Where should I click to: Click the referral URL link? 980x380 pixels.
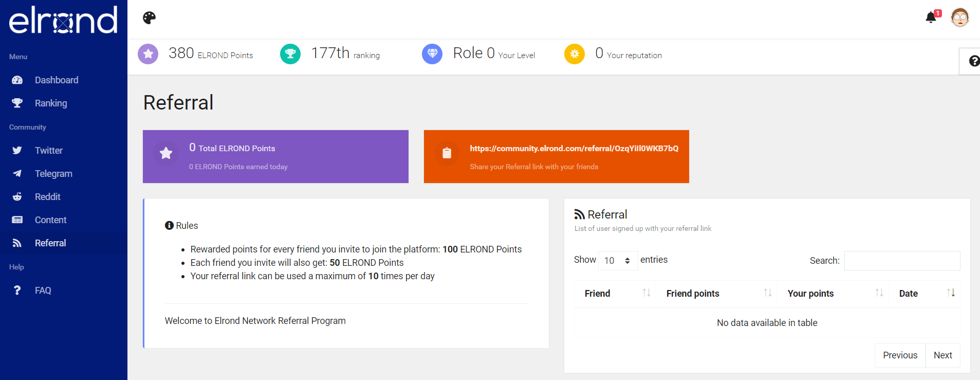tap(574, 149)
